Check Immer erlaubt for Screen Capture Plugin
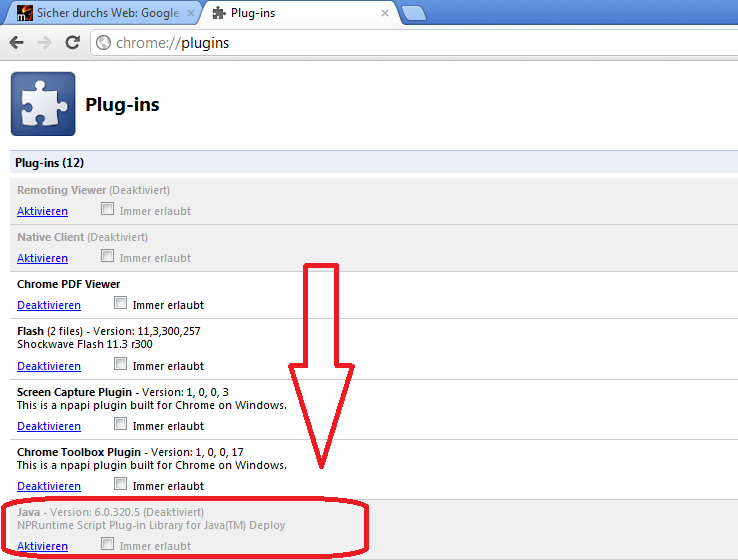 pyautogui.click(x=120, y=424)
